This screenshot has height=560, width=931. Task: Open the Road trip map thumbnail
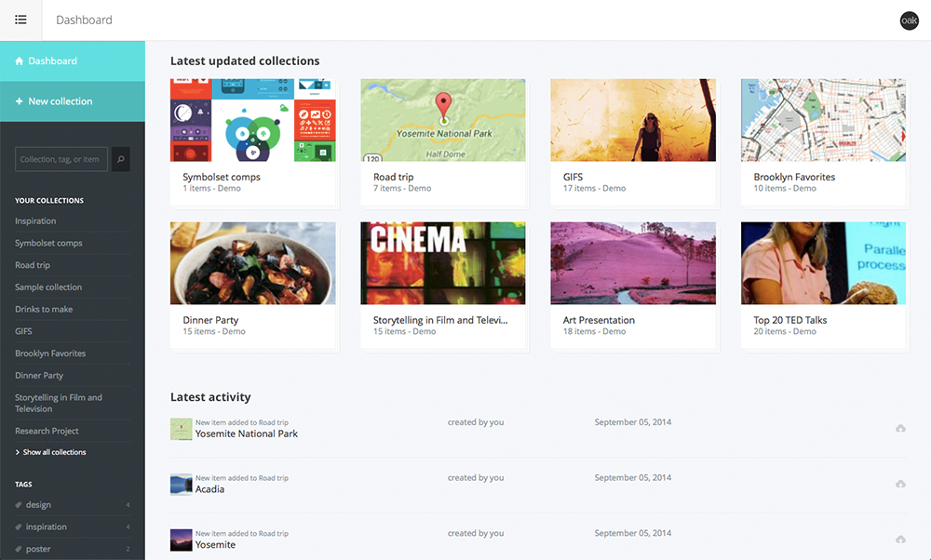click(442, 120)
